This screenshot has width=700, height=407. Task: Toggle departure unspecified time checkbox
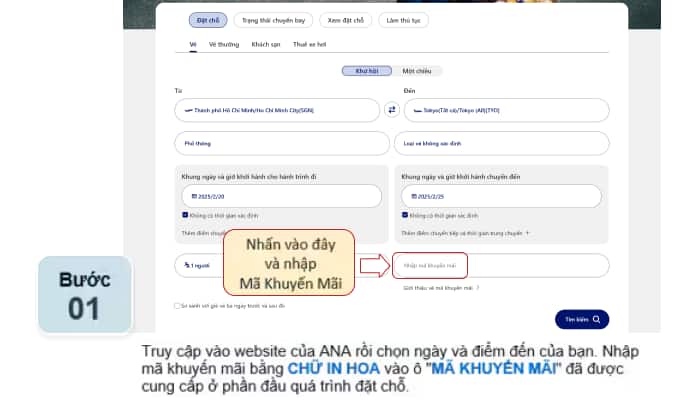[185, 215]
